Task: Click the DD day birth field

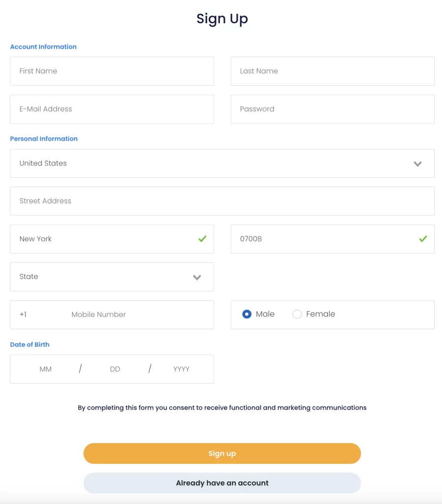Action: click(115, 369)
